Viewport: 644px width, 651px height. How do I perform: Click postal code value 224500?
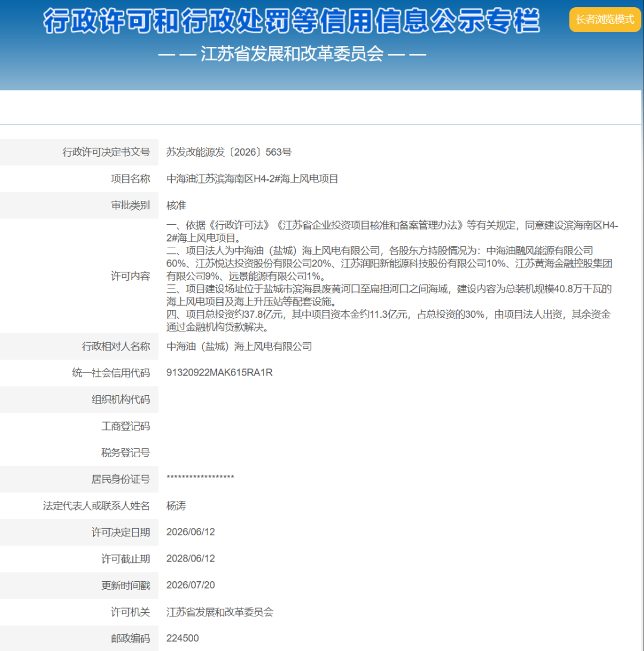click(x=182, y=638)
